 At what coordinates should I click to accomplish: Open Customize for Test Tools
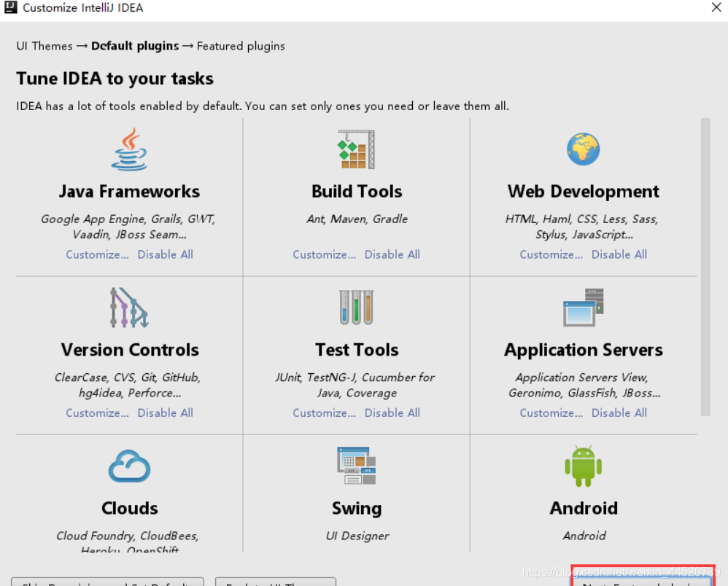(324, 413)
